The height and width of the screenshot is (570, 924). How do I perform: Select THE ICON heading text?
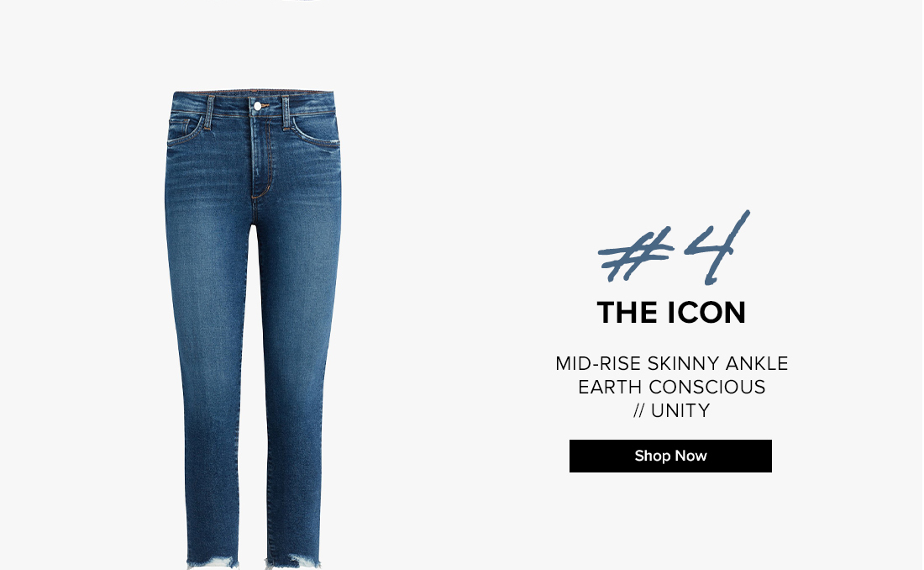tap(671, 313)
